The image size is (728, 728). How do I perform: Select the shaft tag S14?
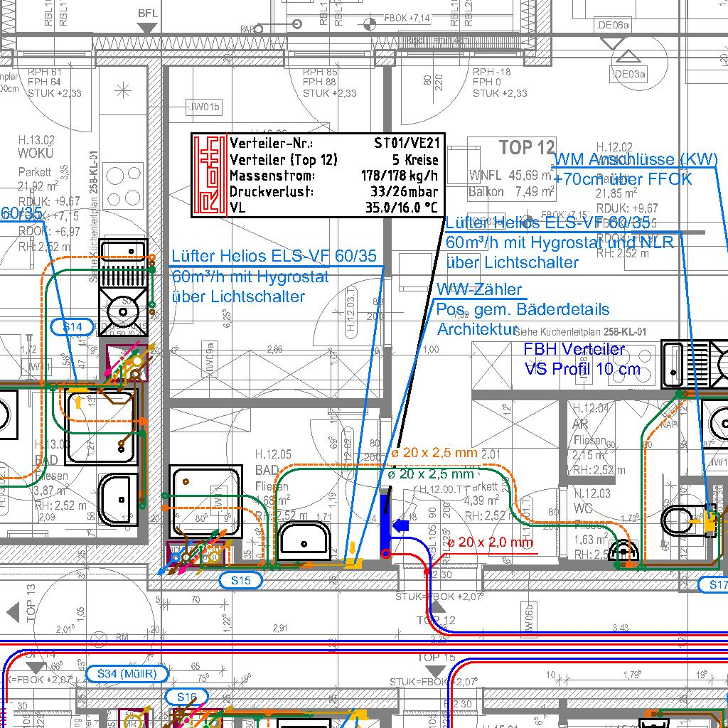(73, 327)
